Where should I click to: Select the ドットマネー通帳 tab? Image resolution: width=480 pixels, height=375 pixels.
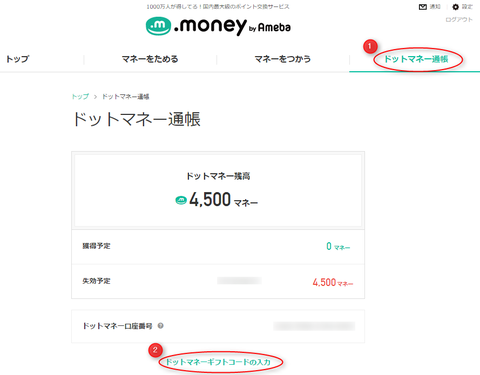[x=416, y=59]
